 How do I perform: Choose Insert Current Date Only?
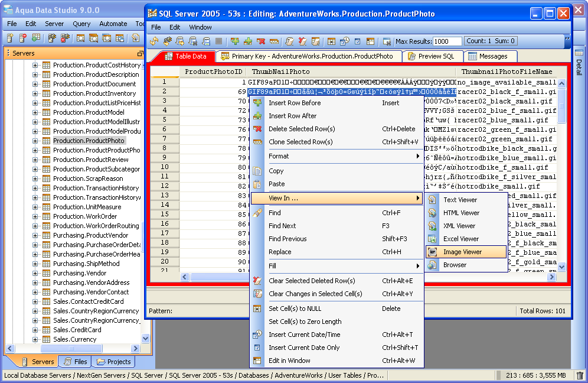click(337, 348)
